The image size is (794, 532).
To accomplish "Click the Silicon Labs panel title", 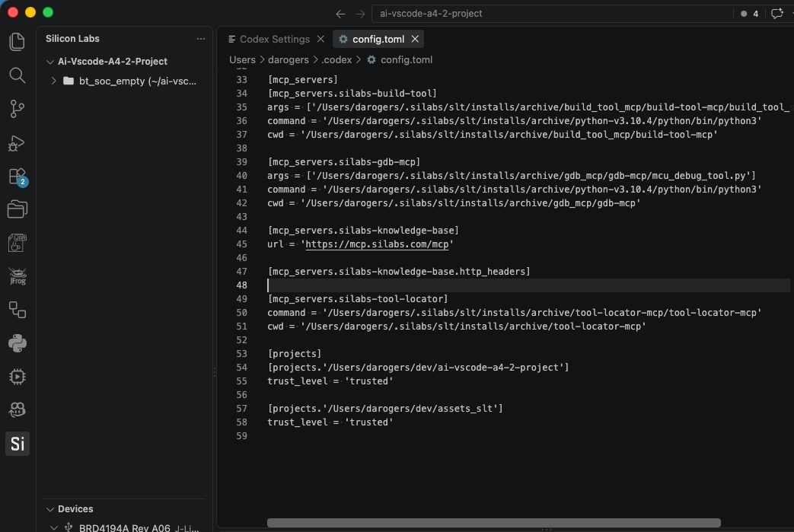I will pos(72,39).
